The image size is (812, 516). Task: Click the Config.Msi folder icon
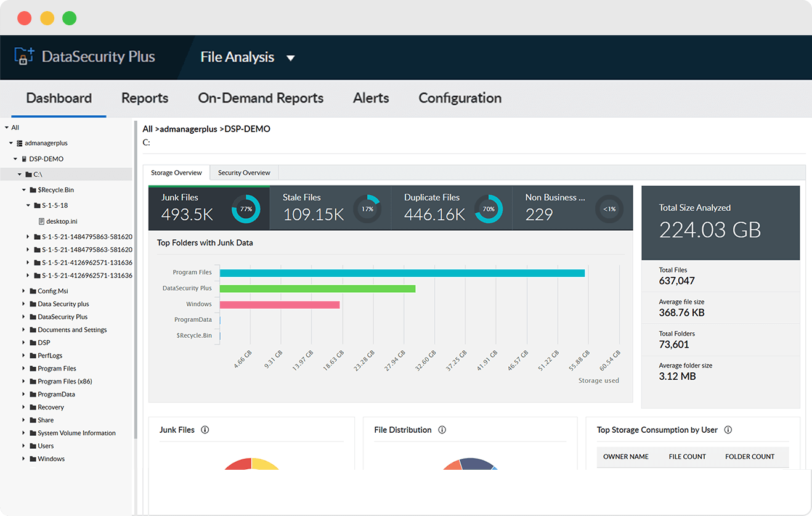pyautogui.click(x=33, y=291)
